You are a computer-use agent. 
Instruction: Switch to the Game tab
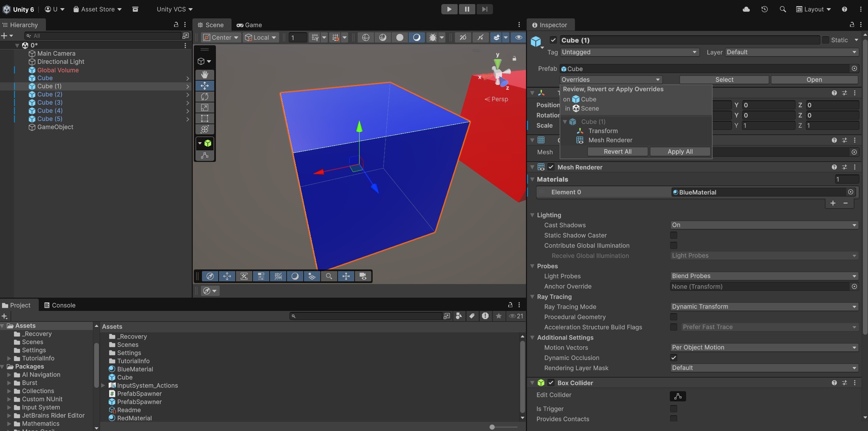249,25
